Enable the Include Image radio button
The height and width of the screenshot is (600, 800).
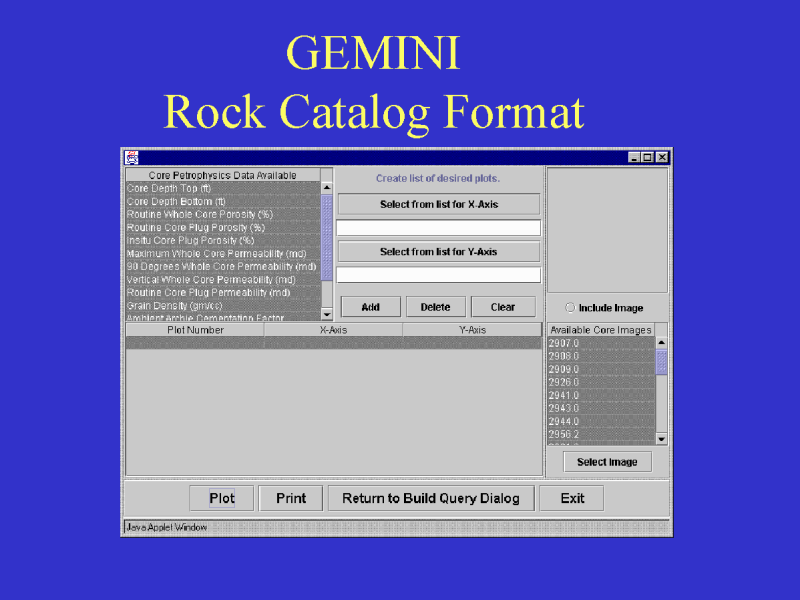point(570,308)
